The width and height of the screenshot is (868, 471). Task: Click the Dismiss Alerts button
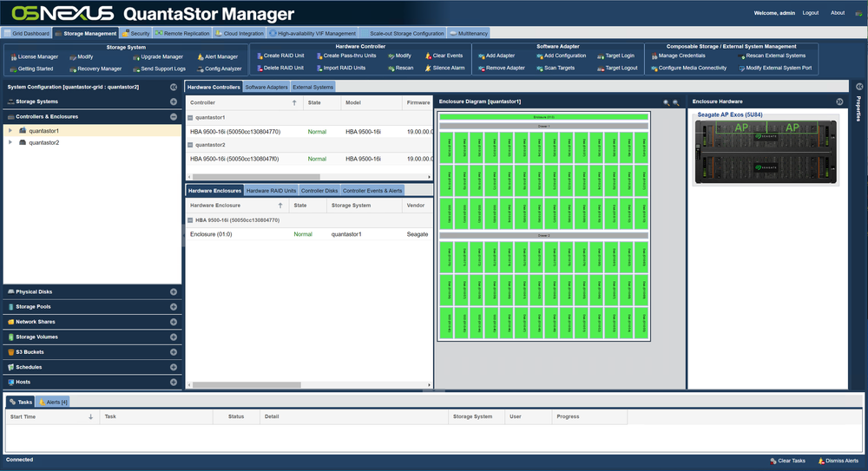(x=838, y=461)
